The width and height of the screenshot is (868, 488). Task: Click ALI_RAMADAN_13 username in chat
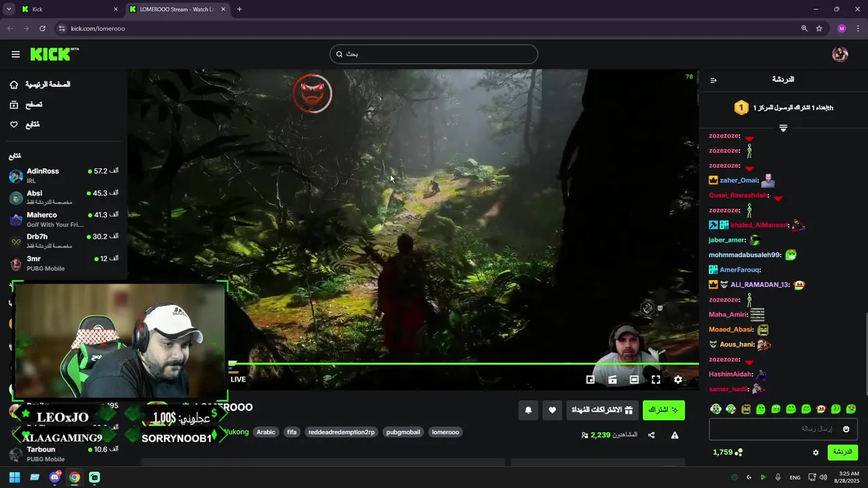tap(759, 285)
